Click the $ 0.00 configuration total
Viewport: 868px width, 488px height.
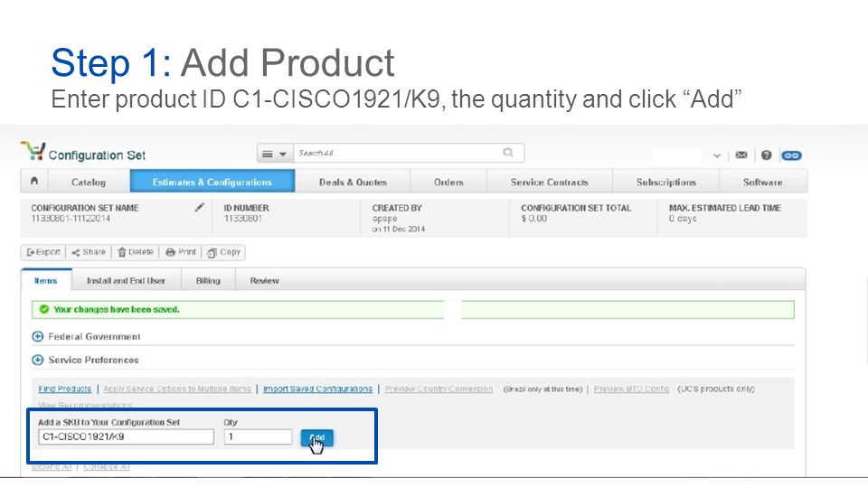coord(533,219)
